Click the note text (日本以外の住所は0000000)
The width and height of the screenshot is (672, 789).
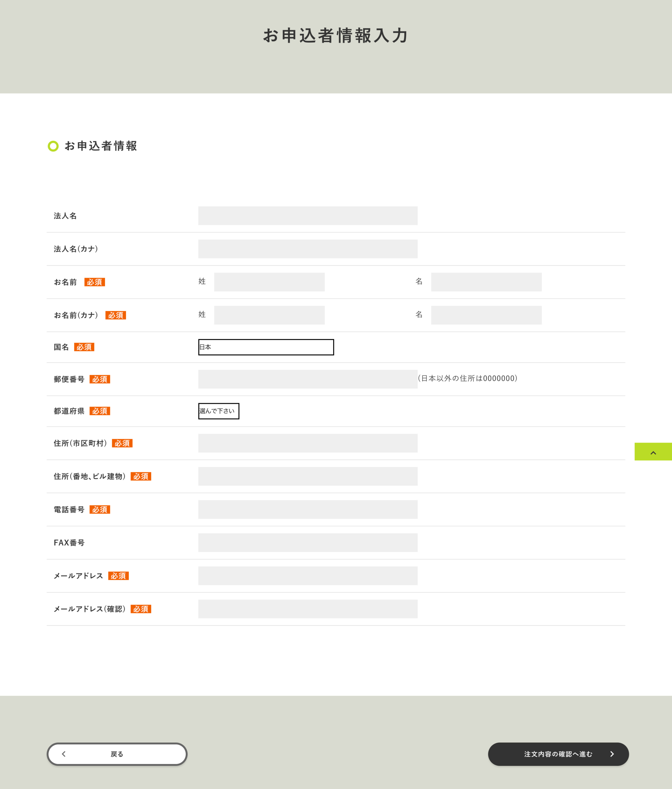click(x=468, y=378)
